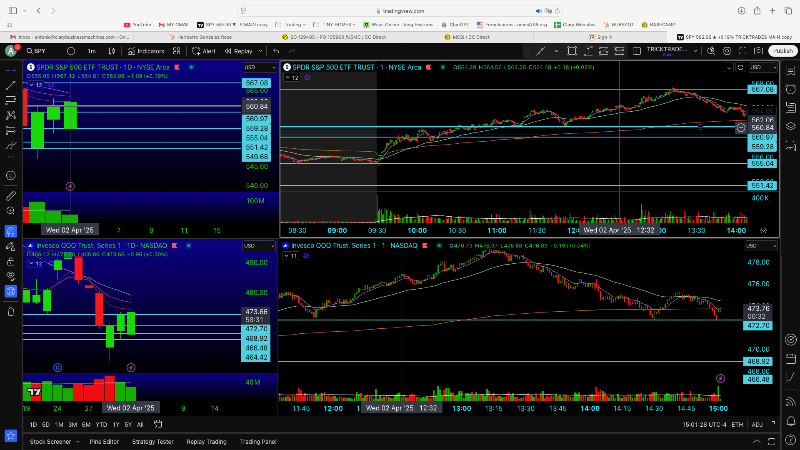Remove drawings with the trash icon
Screen dimensions: 800x450
pos(11,312)
